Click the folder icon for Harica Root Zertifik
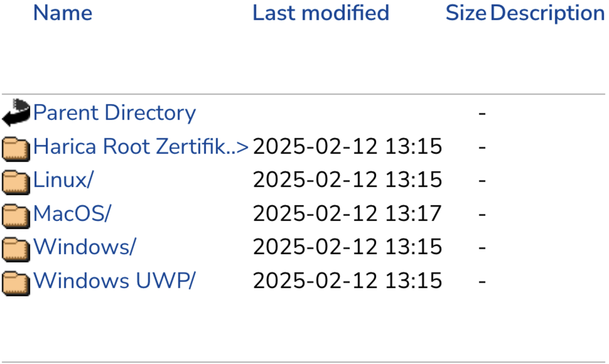This screenshot has width=609, height=364. click(16, 148)
